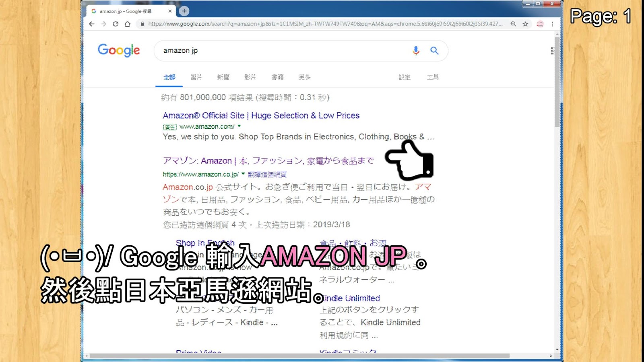Open the browser home page icon
Image resolution: width=644 pixels, height=362 pixels.
click(128, 24)
